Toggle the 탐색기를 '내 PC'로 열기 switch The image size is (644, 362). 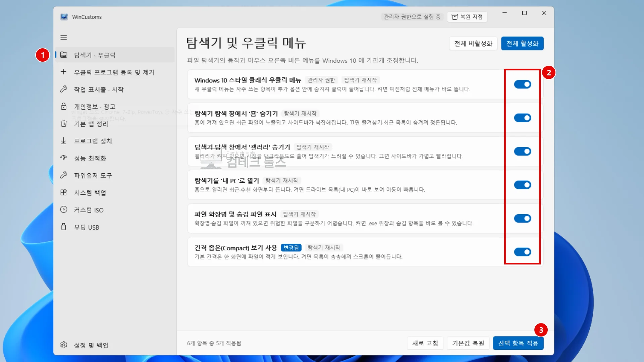pyautogui.click(x=523, y=185)
